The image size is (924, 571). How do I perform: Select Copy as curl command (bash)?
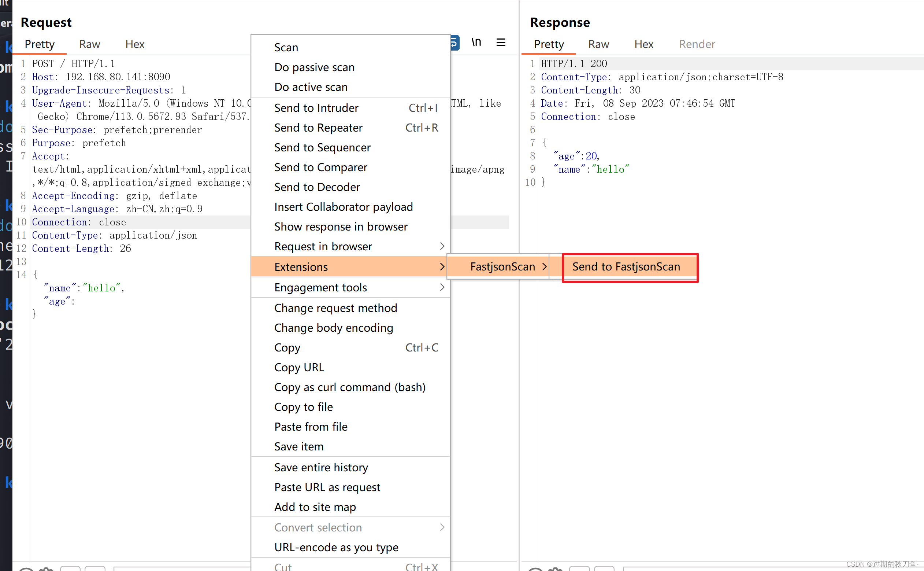350,387
